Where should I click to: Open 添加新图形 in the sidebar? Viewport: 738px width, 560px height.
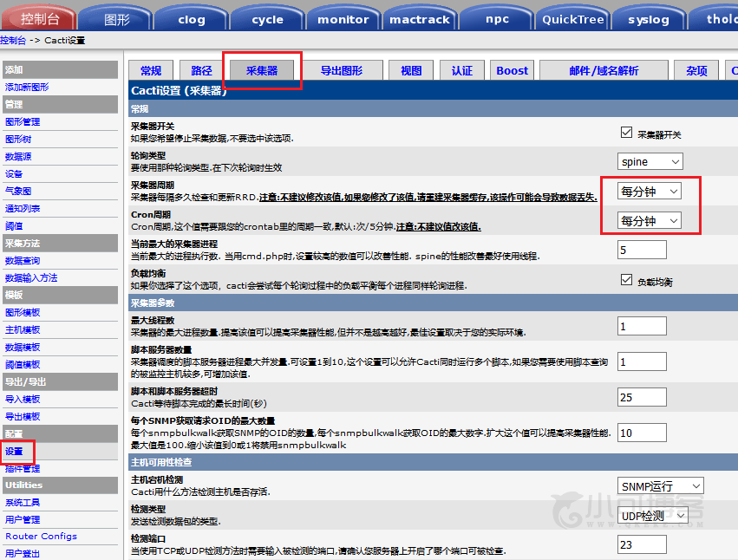pos(27,87)
